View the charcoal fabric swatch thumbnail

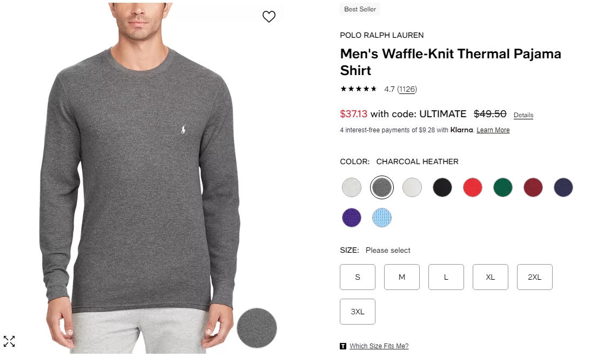coord(257,328)
